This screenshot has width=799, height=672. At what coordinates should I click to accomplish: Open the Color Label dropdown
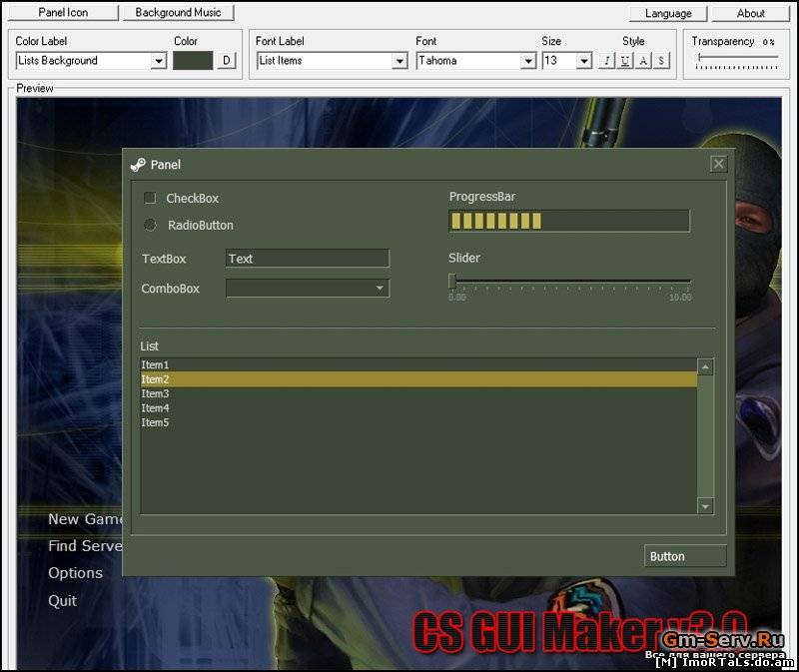point(159,61)
